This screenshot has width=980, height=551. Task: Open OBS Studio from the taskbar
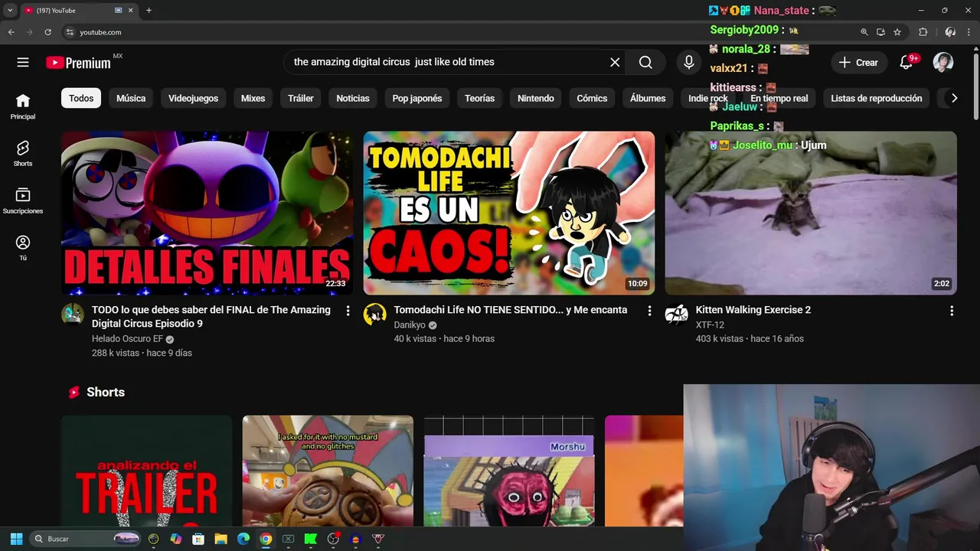point(333,539)
